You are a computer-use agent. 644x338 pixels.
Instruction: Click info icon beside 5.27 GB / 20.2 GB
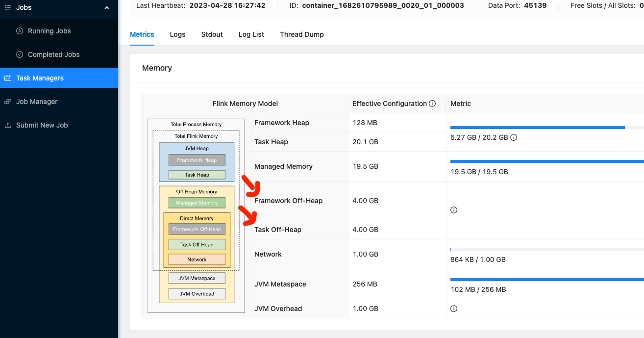click(x=514, y=137)
